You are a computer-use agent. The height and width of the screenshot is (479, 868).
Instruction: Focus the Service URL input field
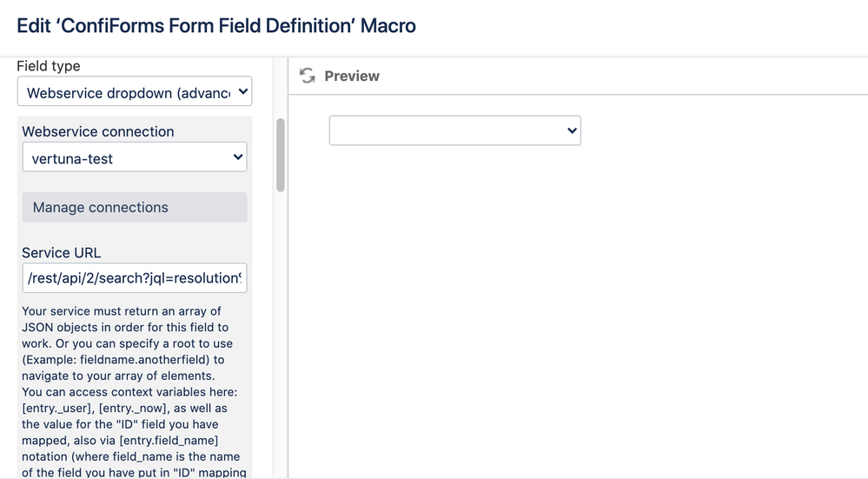pos(135,278)
